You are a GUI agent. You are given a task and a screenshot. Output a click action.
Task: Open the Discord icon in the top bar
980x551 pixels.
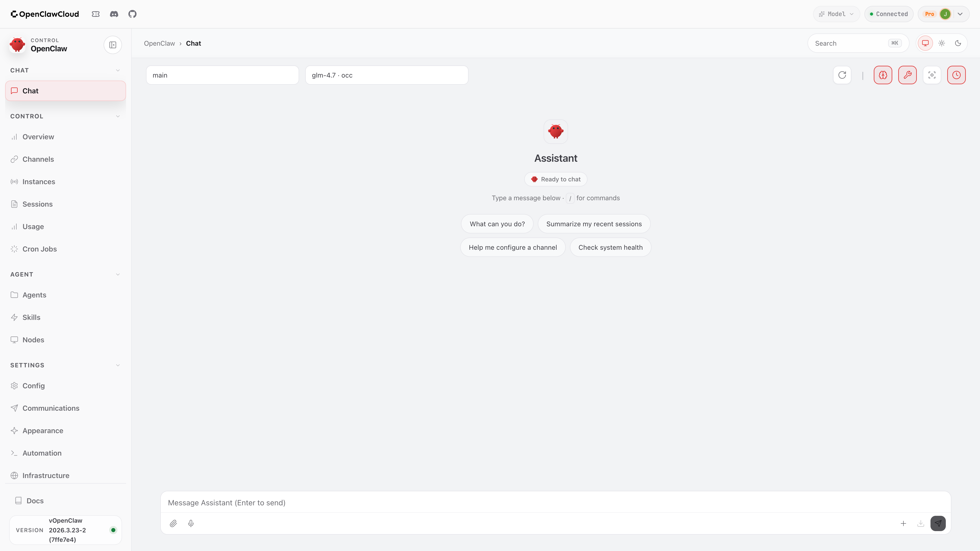114,14
